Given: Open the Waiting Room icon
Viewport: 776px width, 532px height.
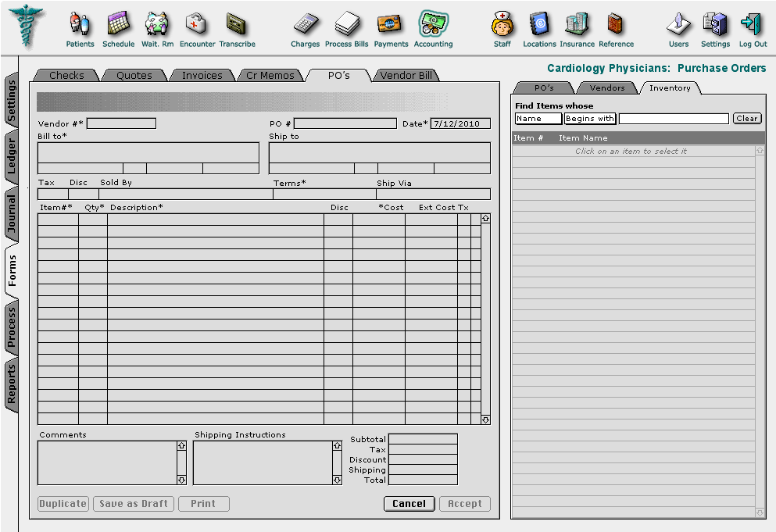Looking at the screenshot, I should click(157, 23).
